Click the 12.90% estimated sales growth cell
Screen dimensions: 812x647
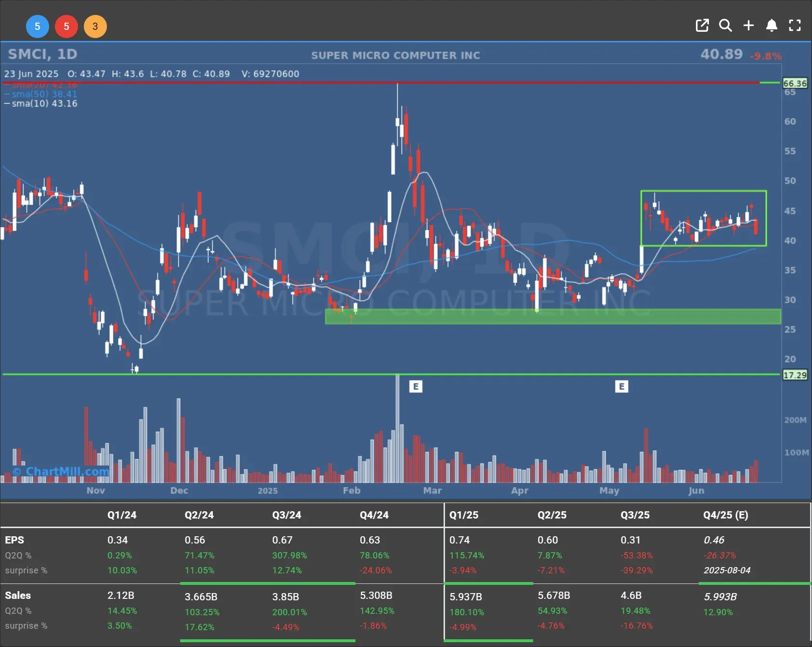pos(718,612)
